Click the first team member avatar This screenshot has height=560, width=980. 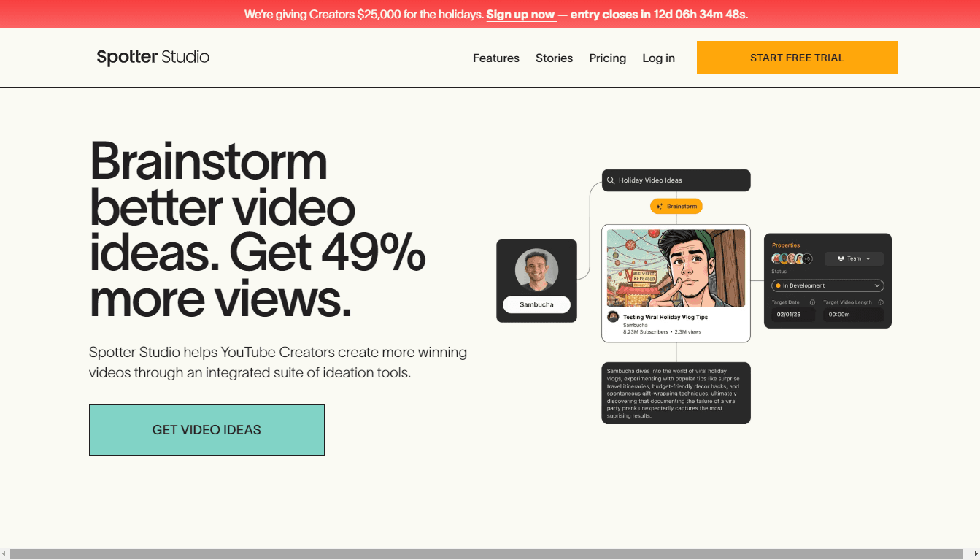775,258
